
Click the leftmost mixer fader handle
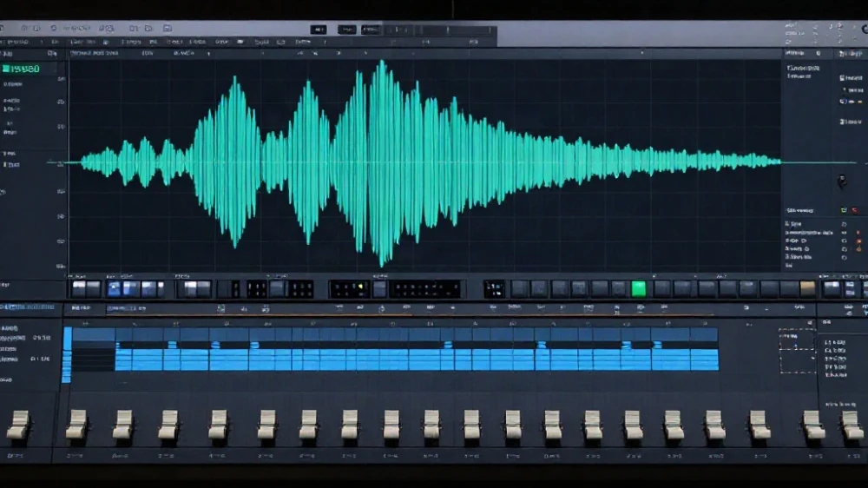click(x=19, y=425)
